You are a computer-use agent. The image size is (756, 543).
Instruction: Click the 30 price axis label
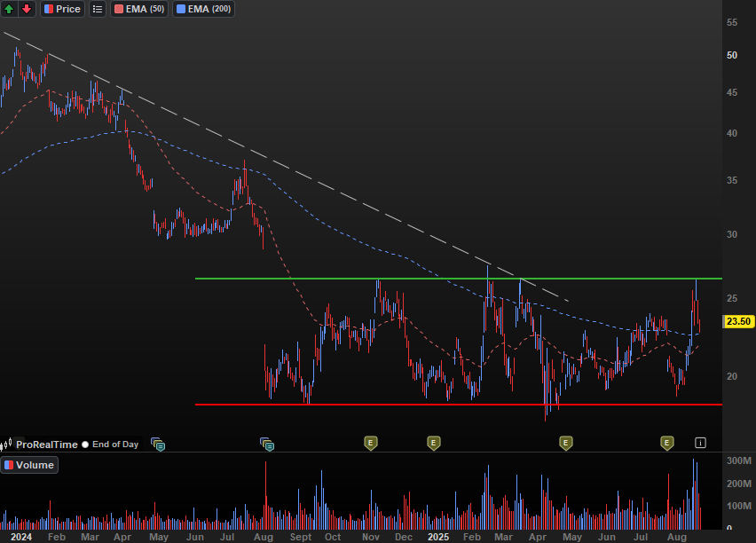(732, 234)
